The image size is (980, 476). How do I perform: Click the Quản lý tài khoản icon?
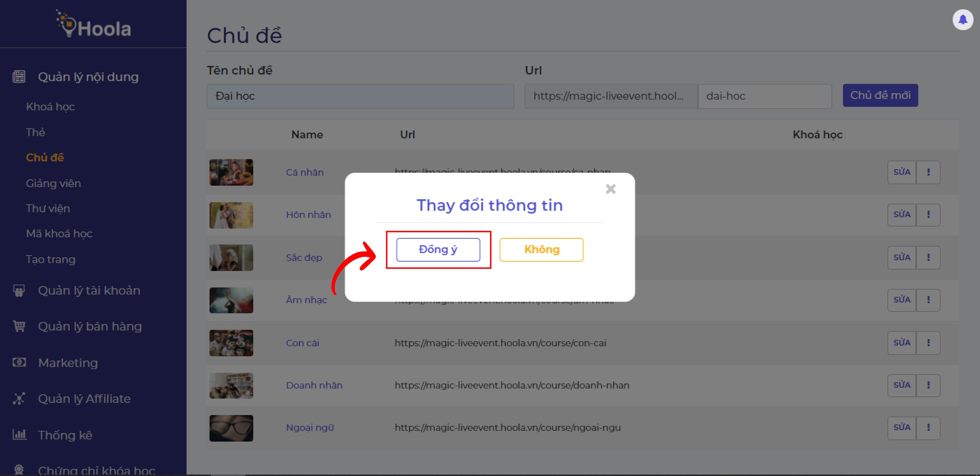click(19, 291)
